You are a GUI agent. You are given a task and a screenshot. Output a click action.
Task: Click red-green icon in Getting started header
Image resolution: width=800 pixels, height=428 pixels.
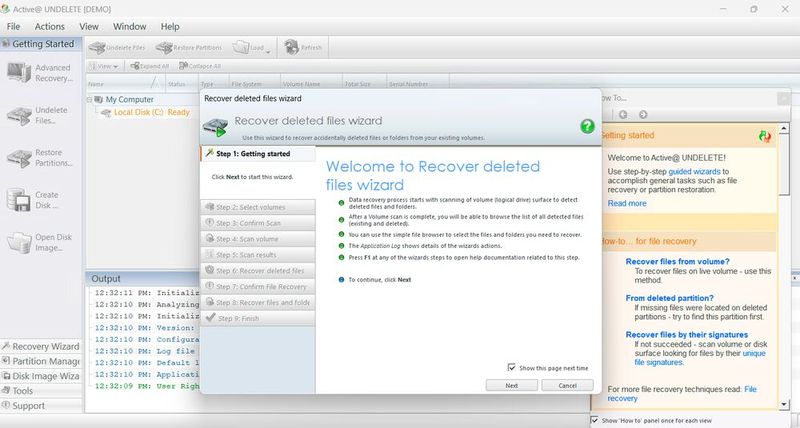(764, 136)
